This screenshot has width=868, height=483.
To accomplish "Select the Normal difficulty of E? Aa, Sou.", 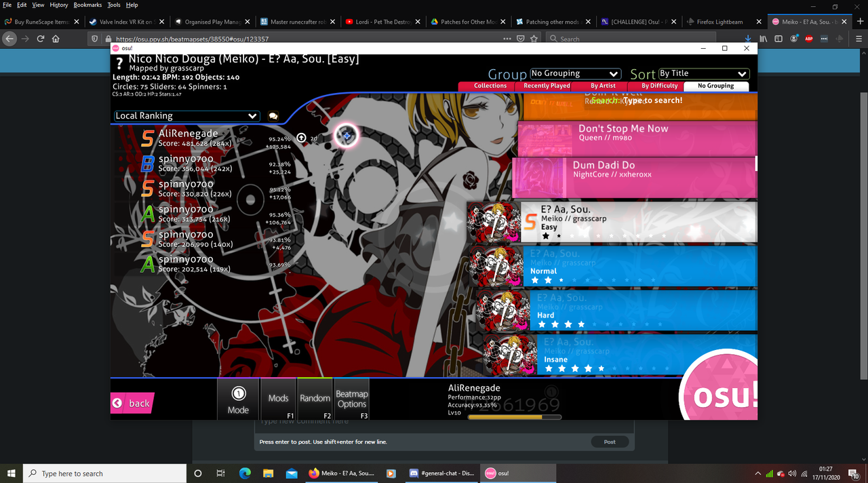I will tap(613, 266).
